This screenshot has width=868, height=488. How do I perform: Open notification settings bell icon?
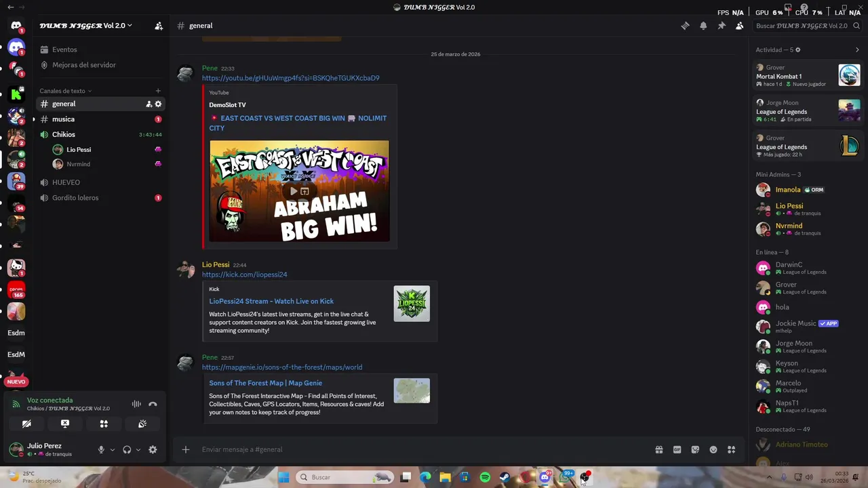tap(703, 26)
